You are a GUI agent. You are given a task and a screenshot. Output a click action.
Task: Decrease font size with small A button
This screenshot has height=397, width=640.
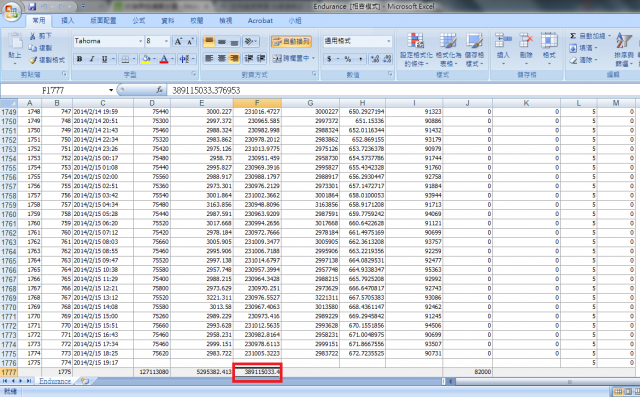click(x=191, y=41)
